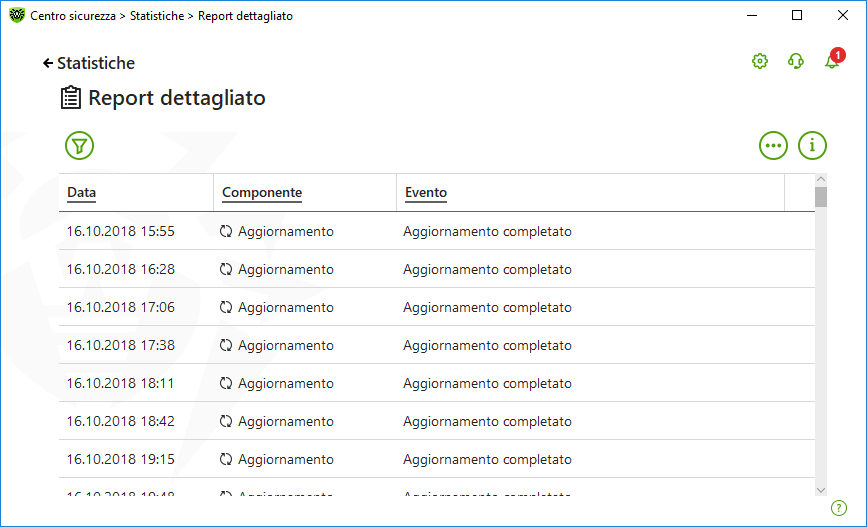This screenshot has height=527, width=867.
Task: Select the 16.10.2018 15:55 row
Action: 120,232
